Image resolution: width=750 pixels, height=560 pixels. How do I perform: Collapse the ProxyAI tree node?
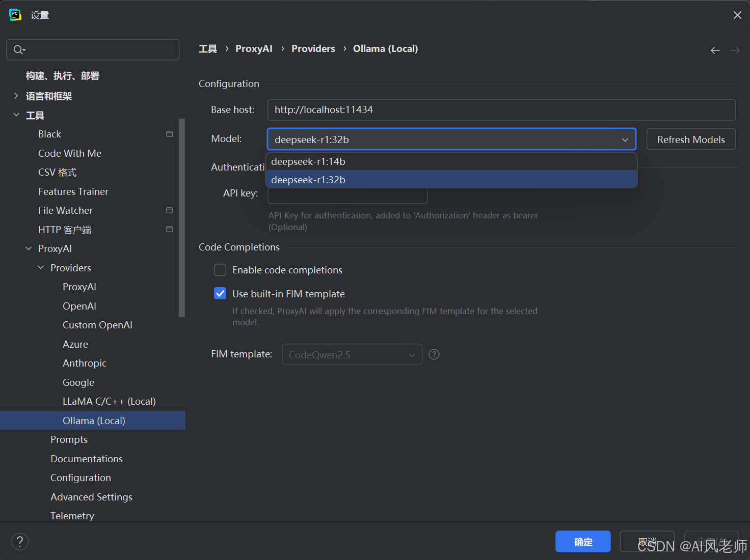point(29,248)
